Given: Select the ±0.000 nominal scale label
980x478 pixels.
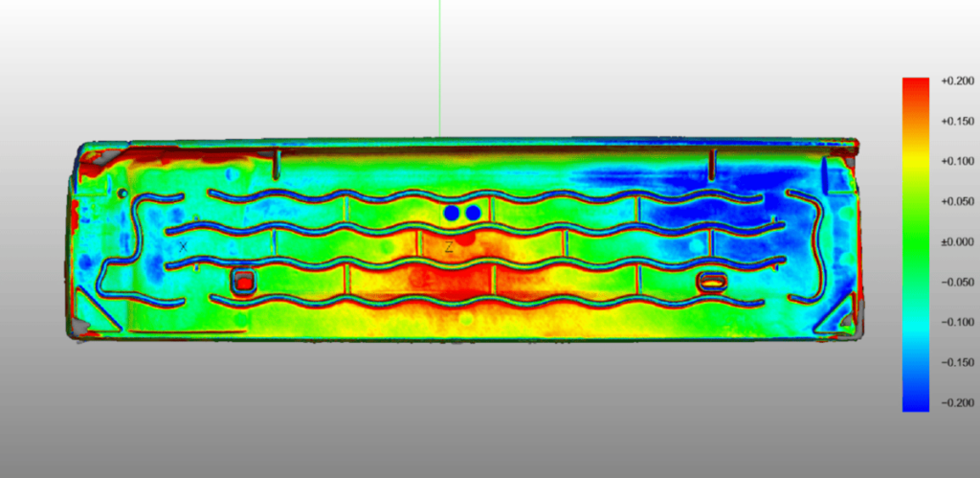Looking at the screenshot, I should click(x=958, y=242).
